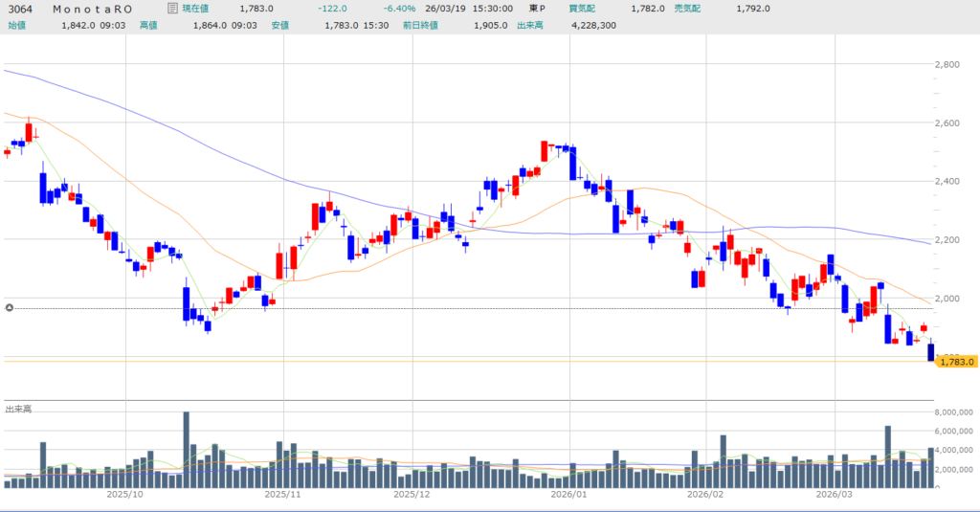This screenshot has width=980, height=512.
Task: Select the 出来高 volume panel label
Action: click(18, 410)
